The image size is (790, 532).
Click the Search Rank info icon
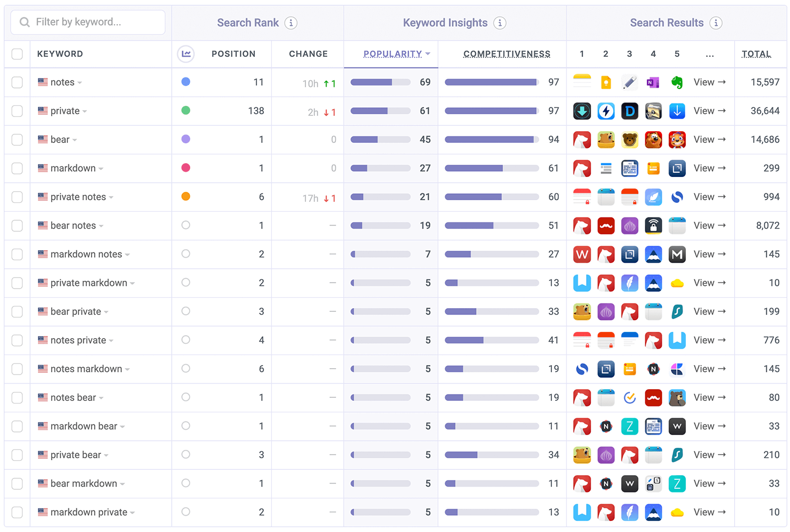pyautogui.click(x=291, y=23)
